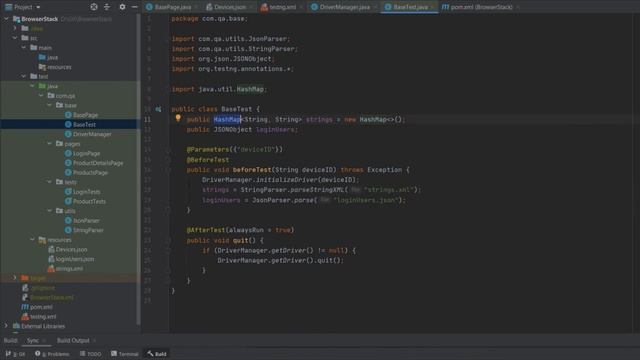The width and height of the screenshot is (640, 360).
Task: Collapse the base package
Action: (x=49, y=105)
